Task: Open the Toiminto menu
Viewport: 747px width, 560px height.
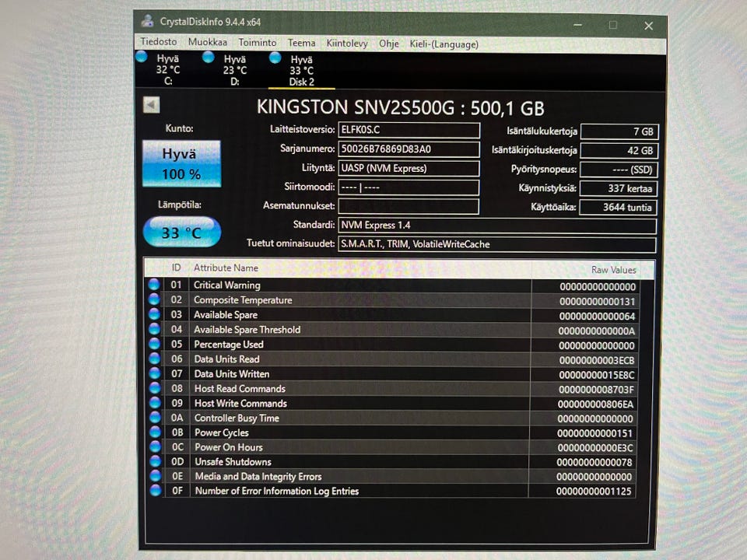Action: [258, 43]
